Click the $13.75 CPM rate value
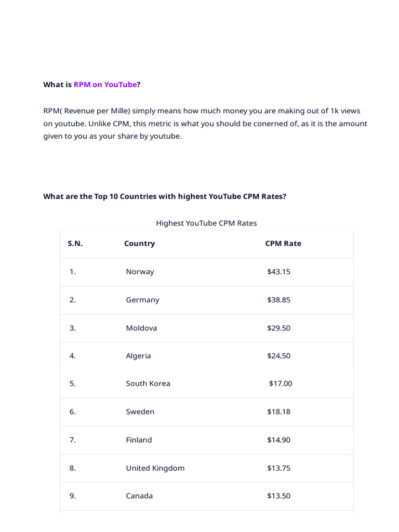This screenshot has width=399, height=532. click(278, 468)
